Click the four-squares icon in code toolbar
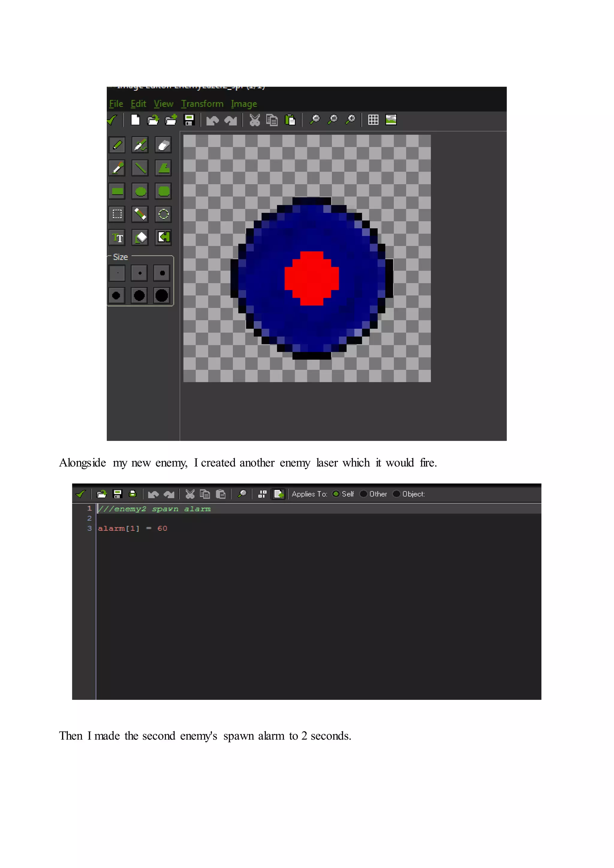The height and width of the screenshot is (868, 614). pyautogui.click(x=262, y=494)
